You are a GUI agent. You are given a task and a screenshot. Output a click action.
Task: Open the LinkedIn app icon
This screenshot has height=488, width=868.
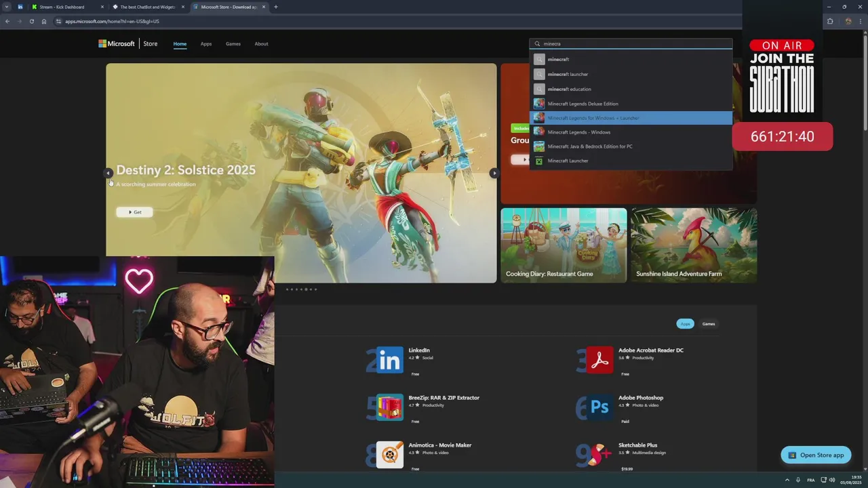point(390,360)
